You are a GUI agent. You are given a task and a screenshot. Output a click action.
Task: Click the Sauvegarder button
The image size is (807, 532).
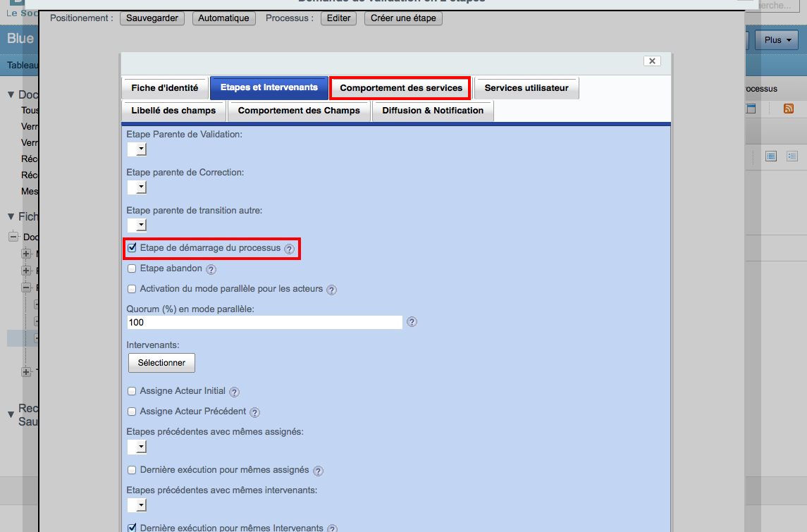click(152, 18)
